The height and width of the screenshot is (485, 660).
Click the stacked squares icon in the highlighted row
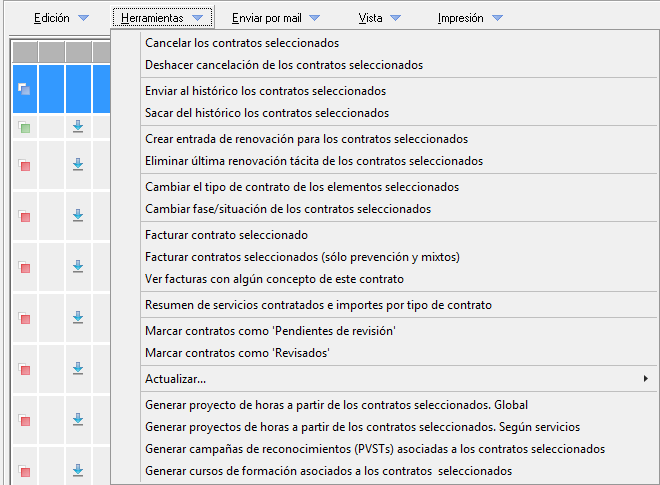(24, 89)
